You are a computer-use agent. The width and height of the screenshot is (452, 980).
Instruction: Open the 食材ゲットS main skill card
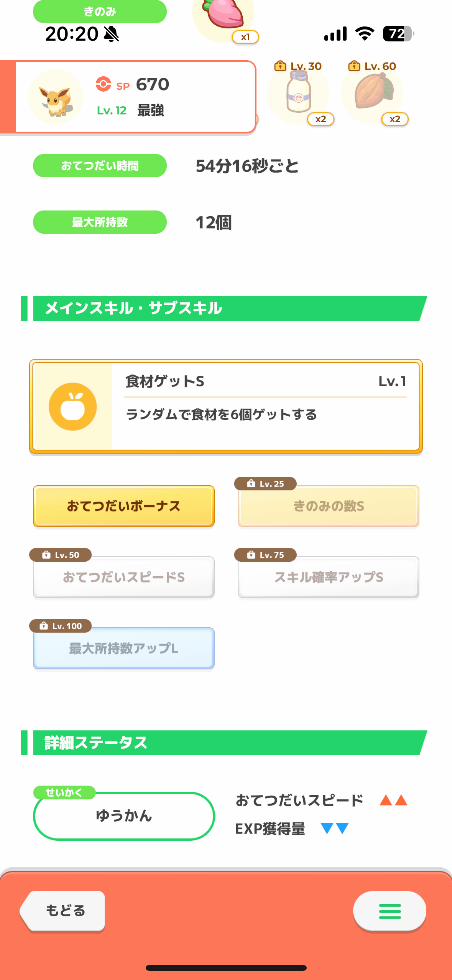(x=226, y=406)
